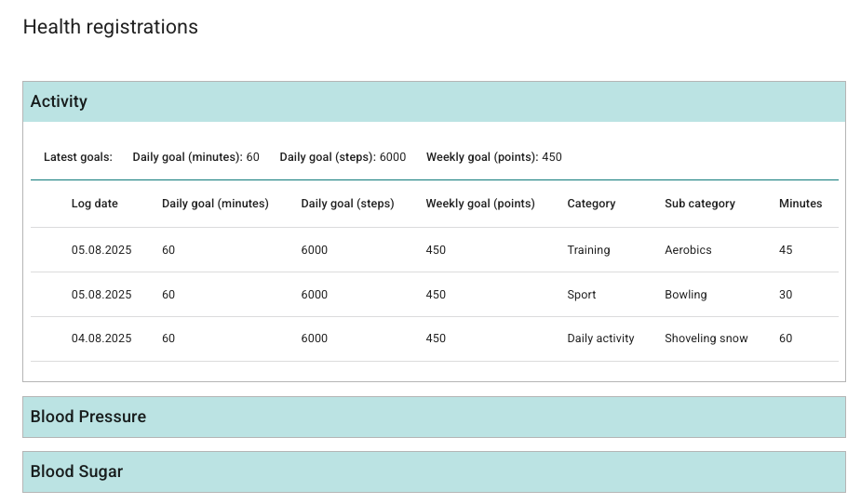Click the 45 minutes value
861x504 pixels.
[786, 250]
